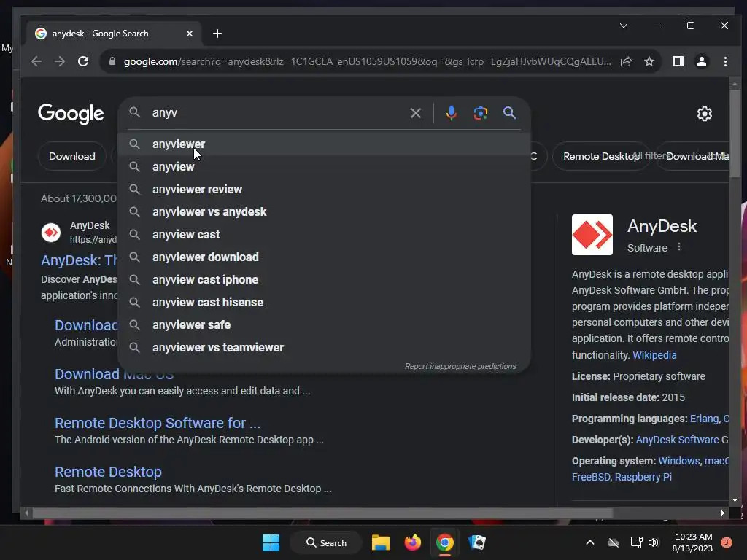
Task: Open notification badge in taskbar
Action: click(x=726, y=542)
